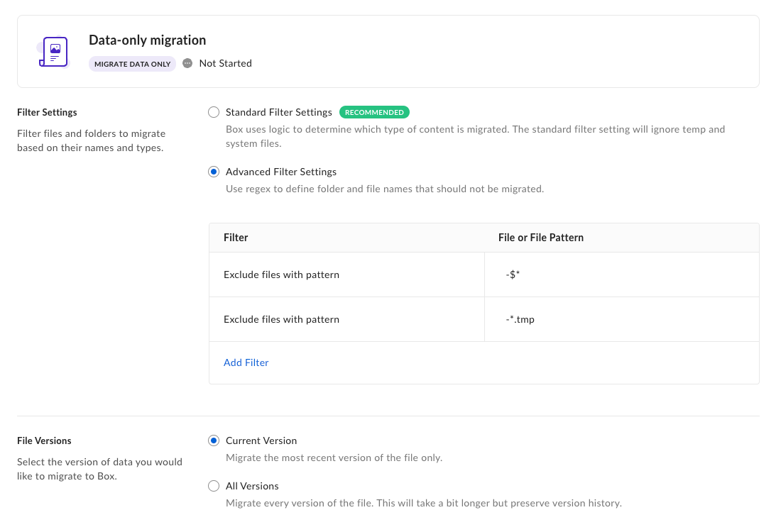Click the Filter Settings section heading
The width and height of the screenshot is (776, 532).
[47, 112]
